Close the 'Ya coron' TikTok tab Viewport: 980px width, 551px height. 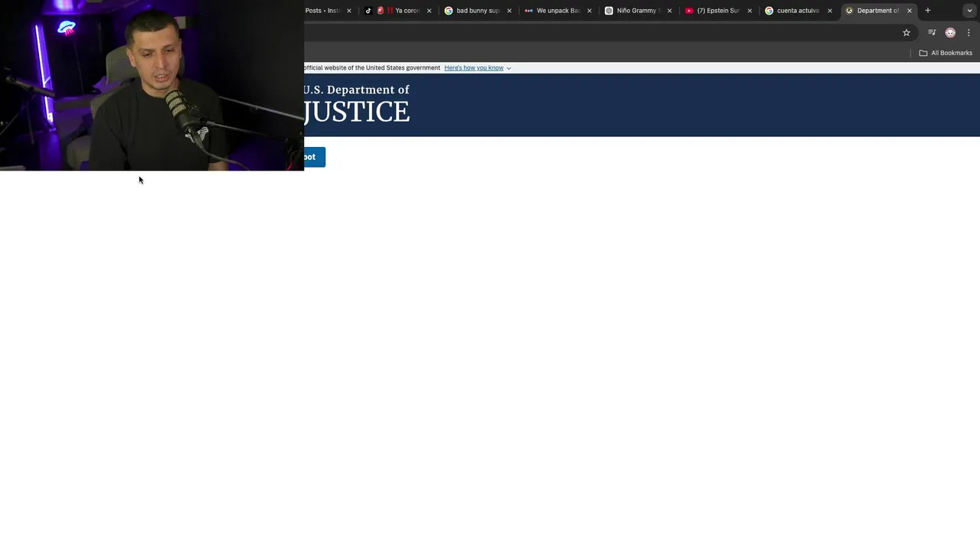tap(429, 11)
